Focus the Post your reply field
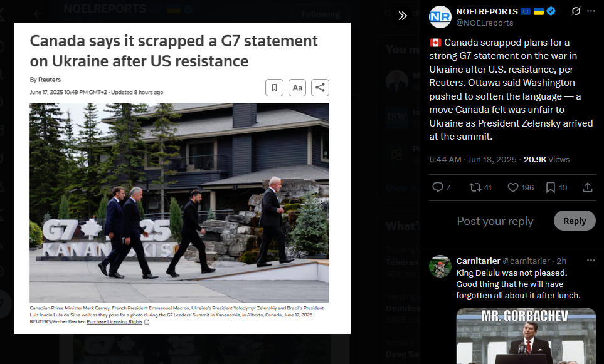The width and height of the screenshot is (604, 364). click(495, 221)
